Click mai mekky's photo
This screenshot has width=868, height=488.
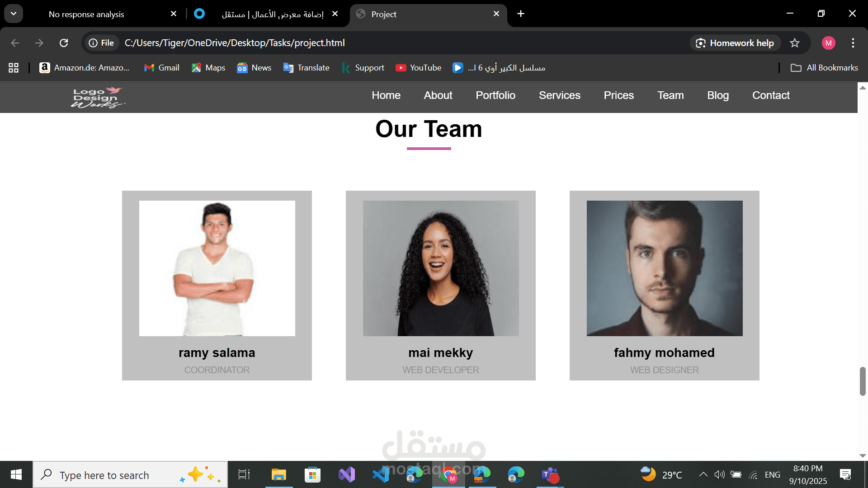(441, 268)
